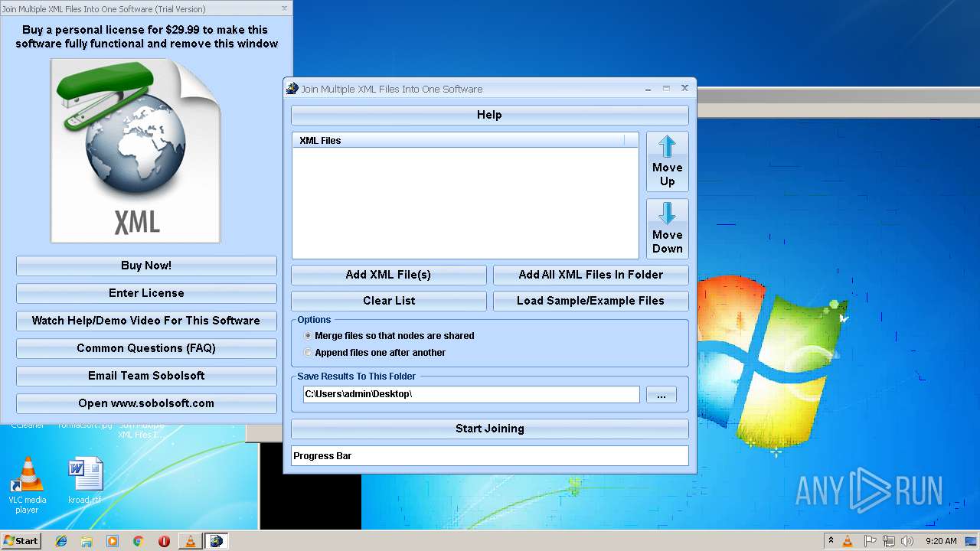Open the VLC media player desktop shortcut
Screen dimensions: 980x551
(x=28, y=485)
